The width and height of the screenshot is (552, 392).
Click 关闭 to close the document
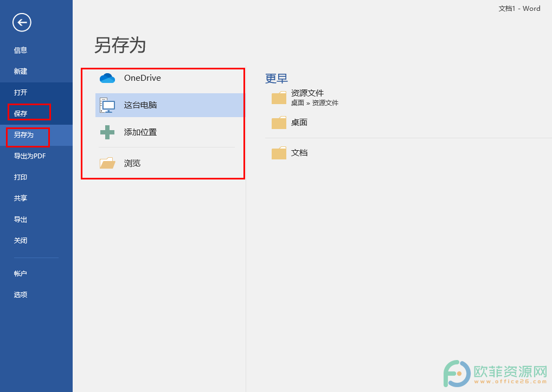click(x=21, y=240)
